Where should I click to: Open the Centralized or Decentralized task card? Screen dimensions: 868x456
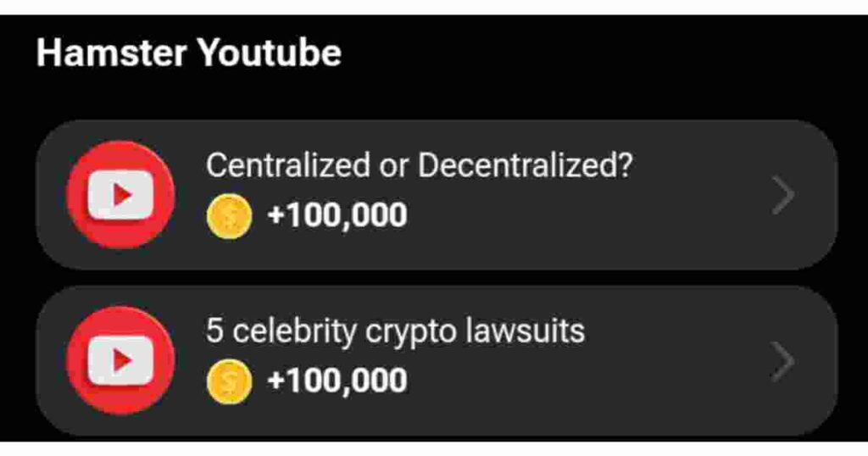click(437, 195)
